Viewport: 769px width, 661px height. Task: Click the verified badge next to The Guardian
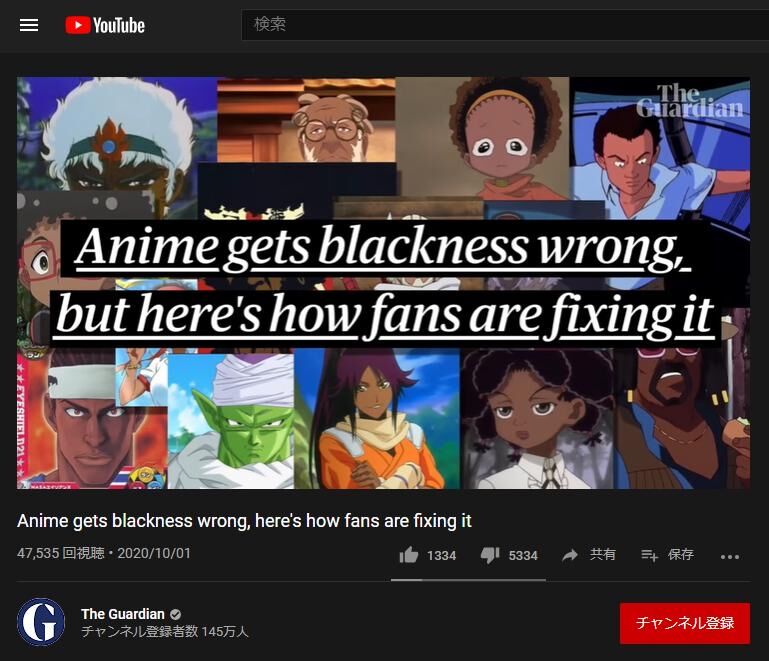point(176,614)
